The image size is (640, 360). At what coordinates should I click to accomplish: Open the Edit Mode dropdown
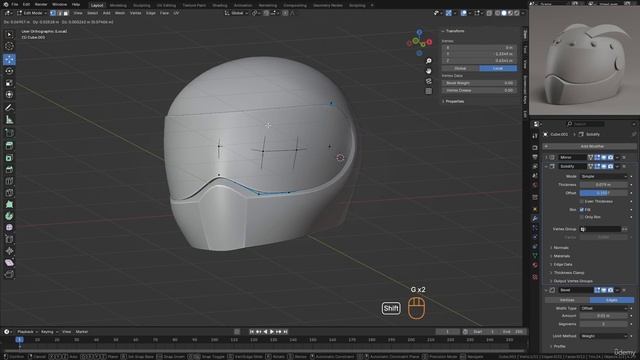tap(31, 13)
